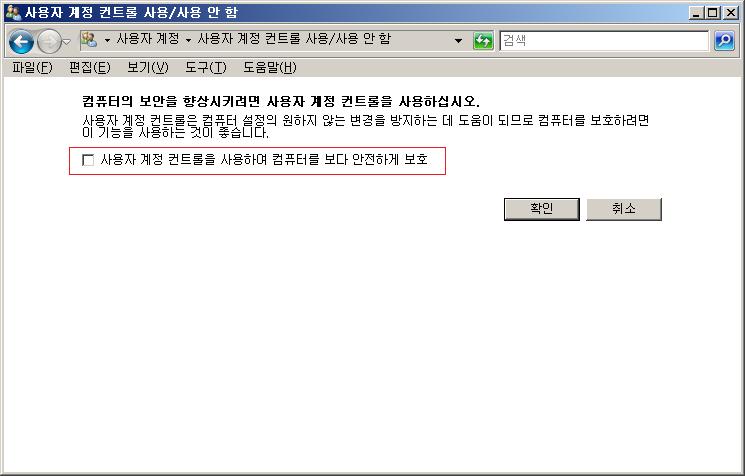745x476 pixels.
Task: Open the address bar history dropdown arrow
Action: tap(458, 41)
